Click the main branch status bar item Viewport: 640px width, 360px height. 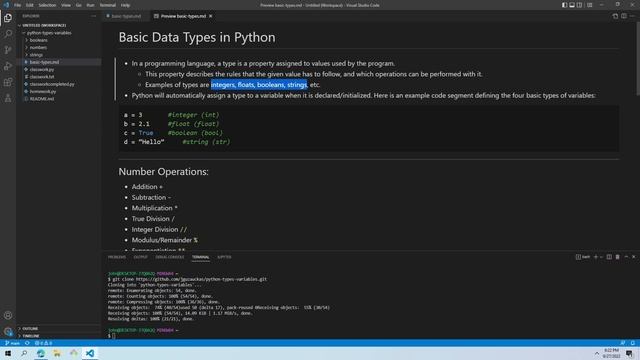click(x=12, y=343)
